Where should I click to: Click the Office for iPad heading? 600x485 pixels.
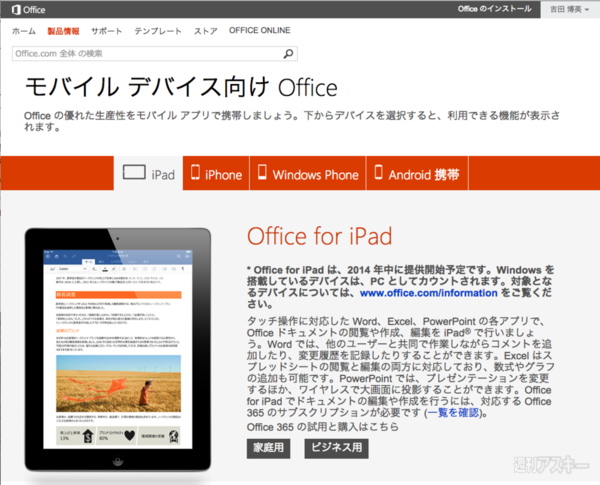pyautogui.click(x=320, y=236)
